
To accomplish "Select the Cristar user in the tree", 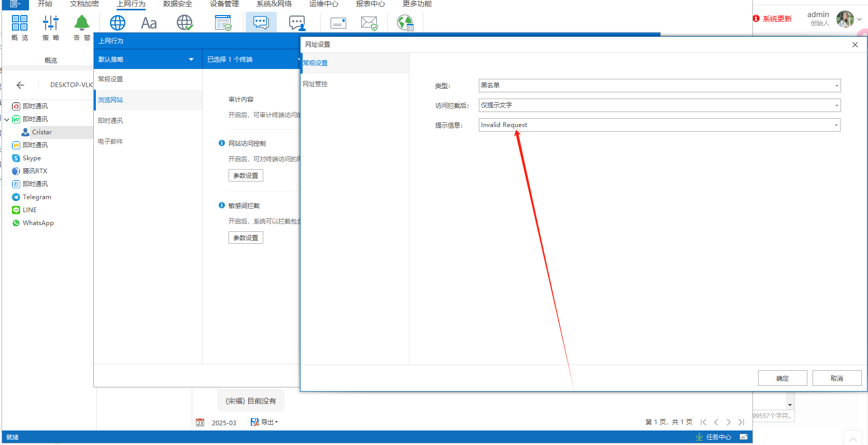I will point(42,132).
